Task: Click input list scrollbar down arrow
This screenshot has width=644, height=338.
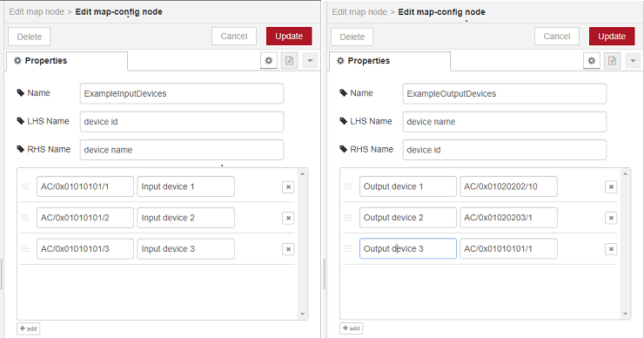Action: coord(302,314)
